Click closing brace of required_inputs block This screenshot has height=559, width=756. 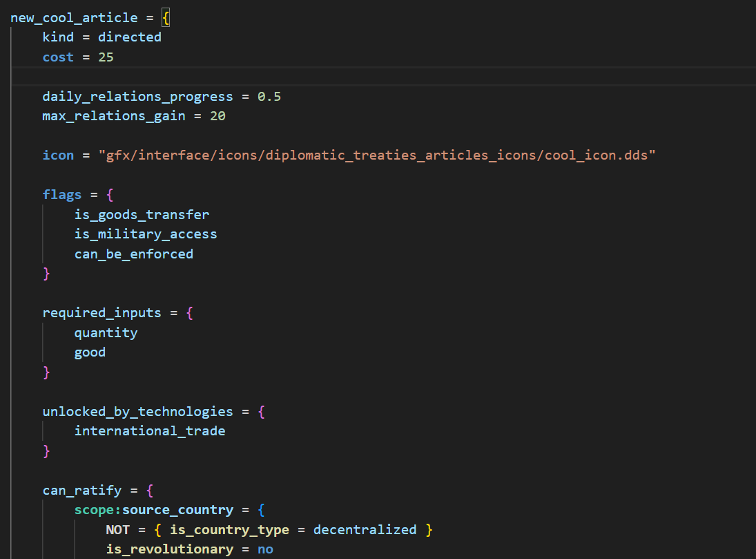click(46, 372)
